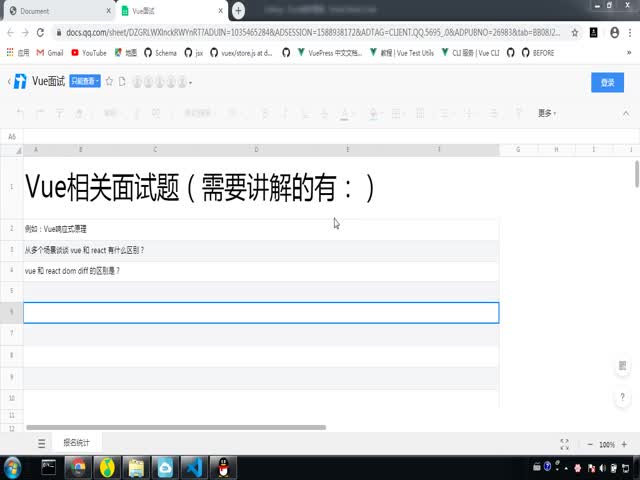Screen dimensions: 640x480
Task: Open the Chrome profile avatar
Action: point(614,33)
